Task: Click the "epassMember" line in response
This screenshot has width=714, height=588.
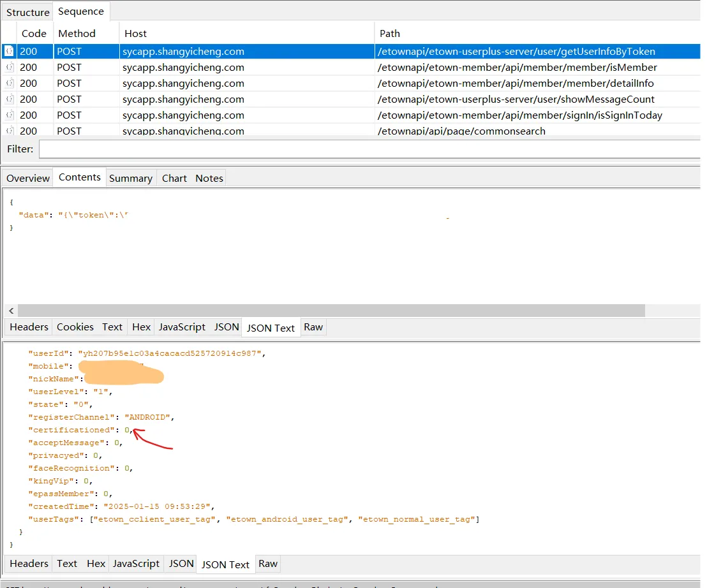Action: pos(70,494)
